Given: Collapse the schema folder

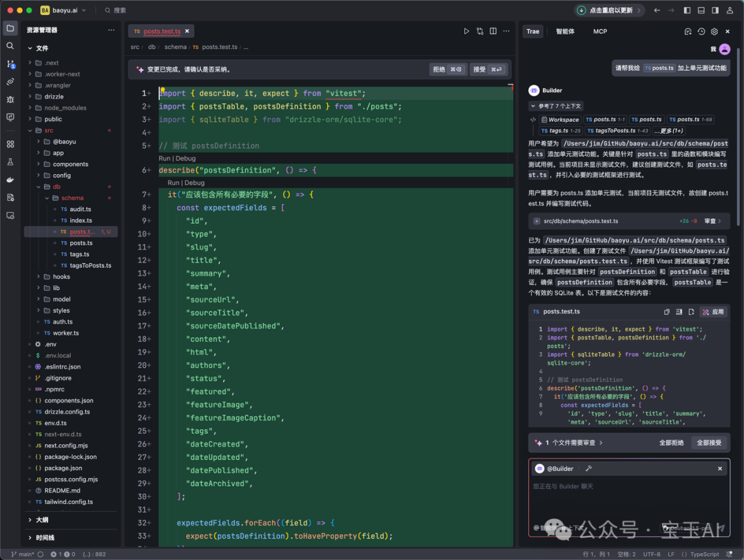Looking at the screenshot, I should click(x=71, y=198).
